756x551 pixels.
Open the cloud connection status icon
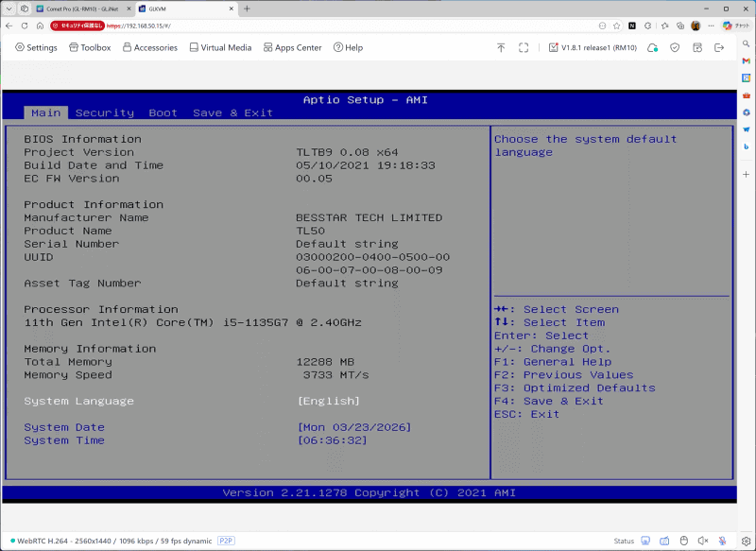pos(652,47)
